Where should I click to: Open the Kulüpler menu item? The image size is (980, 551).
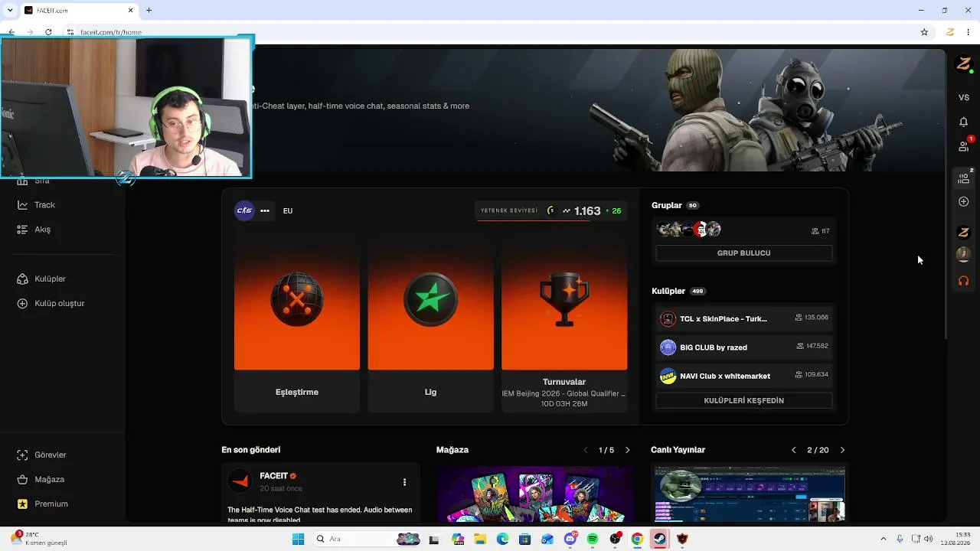(x=50, y=279)
